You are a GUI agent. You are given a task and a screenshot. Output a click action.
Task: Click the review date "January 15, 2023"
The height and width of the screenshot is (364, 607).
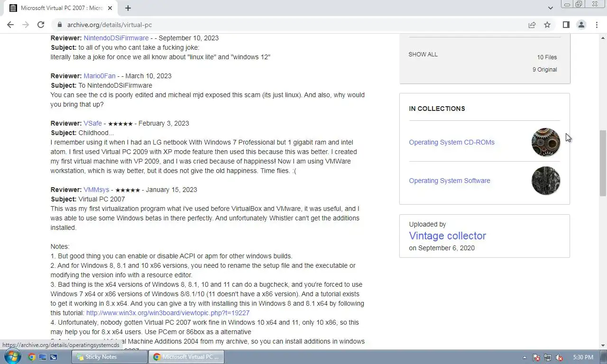(x=171, y=190)
